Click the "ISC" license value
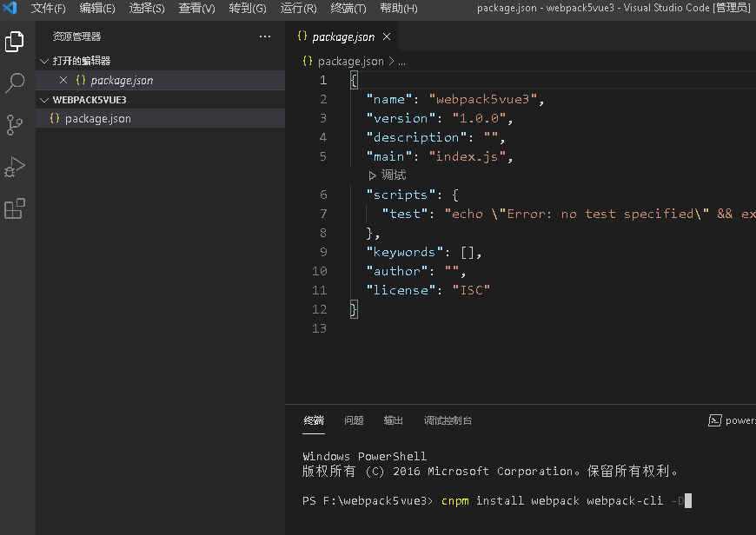Image resolution: width=756 pixels, height=535 pixels. [x=471, y=290]
